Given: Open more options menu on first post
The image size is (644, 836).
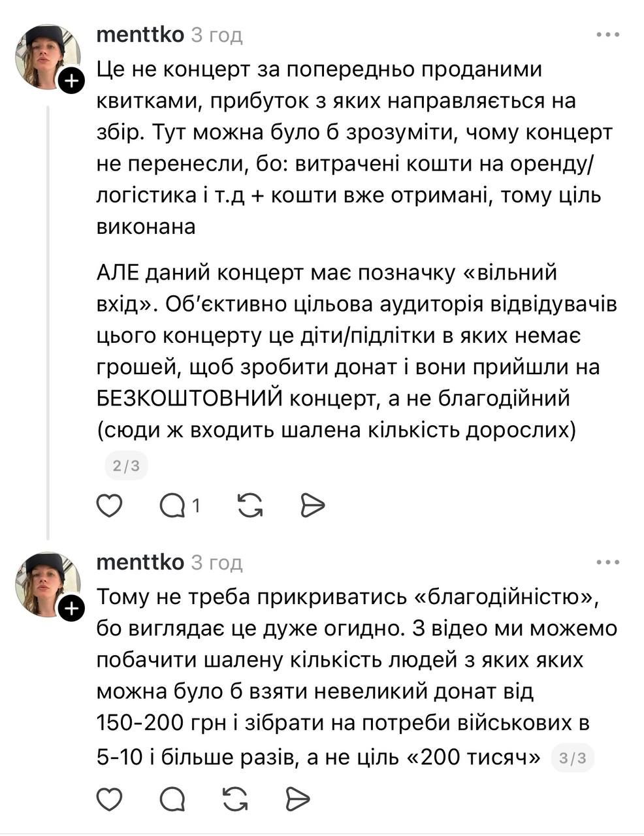Looking at the screenshot, I should coord(607,35).
